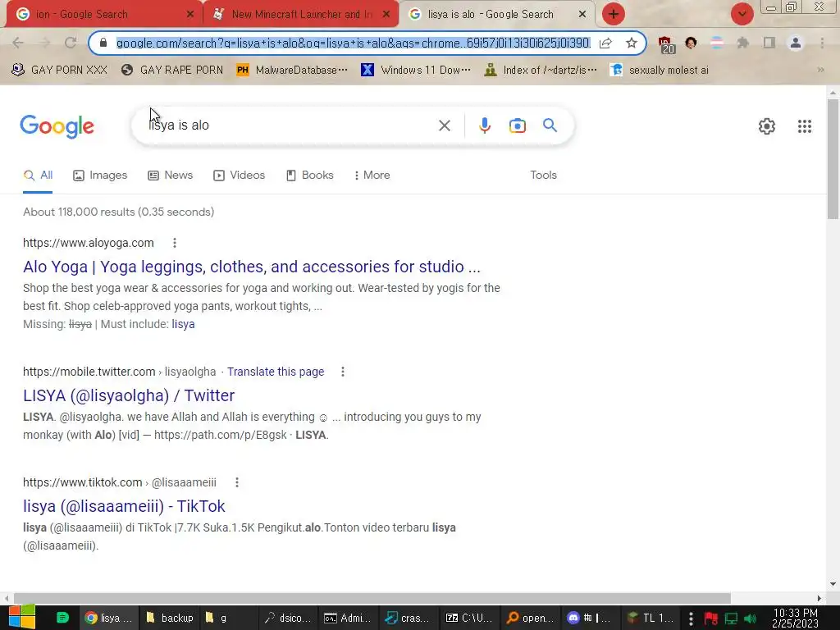Viewport: 840px width, 630px height.
Task: Open the Windows 11 Dow... bookmark
Action: pos(416,70)
